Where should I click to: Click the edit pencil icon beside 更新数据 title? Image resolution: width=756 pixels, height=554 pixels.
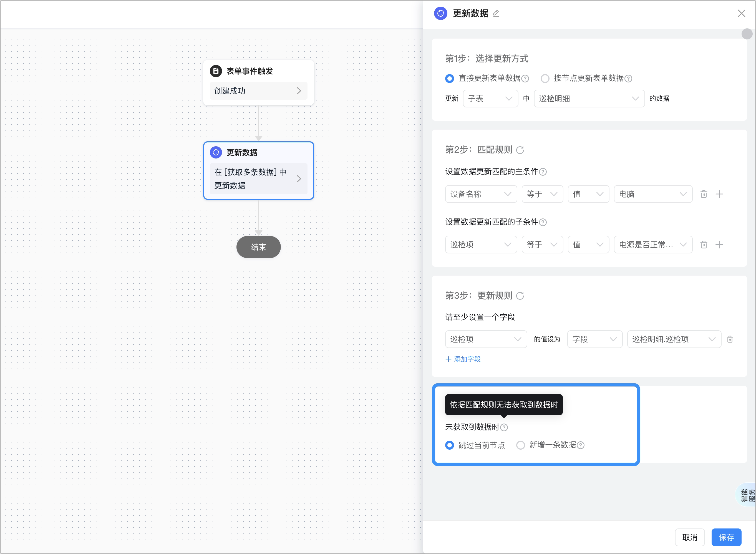pyautogui.click(x=496, y=13)
